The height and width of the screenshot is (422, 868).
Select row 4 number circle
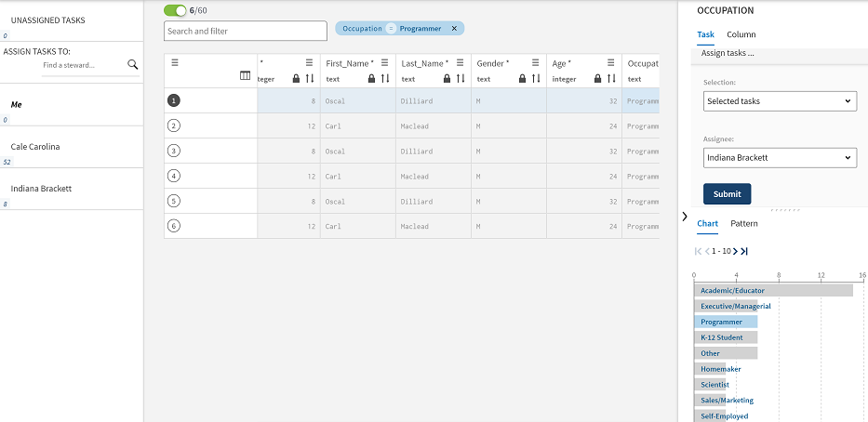(x=174, y=176)
